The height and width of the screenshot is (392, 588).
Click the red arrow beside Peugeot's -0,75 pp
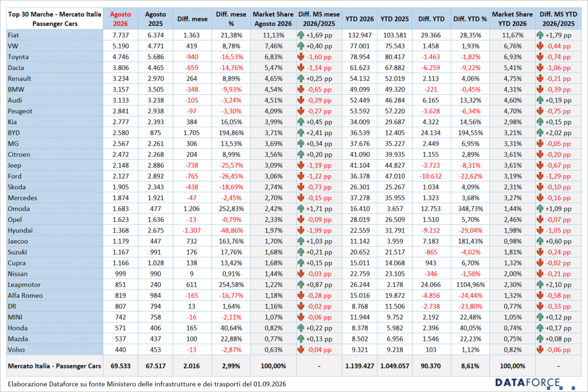pos(540,111)
